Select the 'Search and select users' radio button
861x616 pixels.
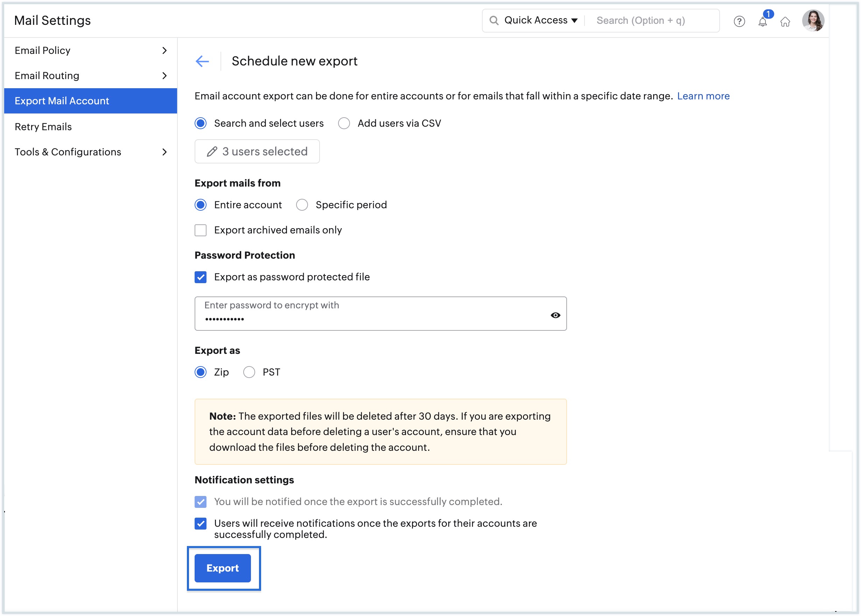[x=201, y=124]
